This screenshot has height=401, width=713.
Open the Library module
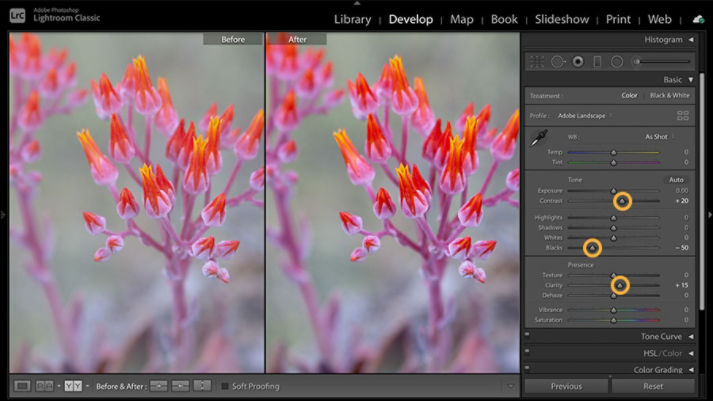point(352,20)
